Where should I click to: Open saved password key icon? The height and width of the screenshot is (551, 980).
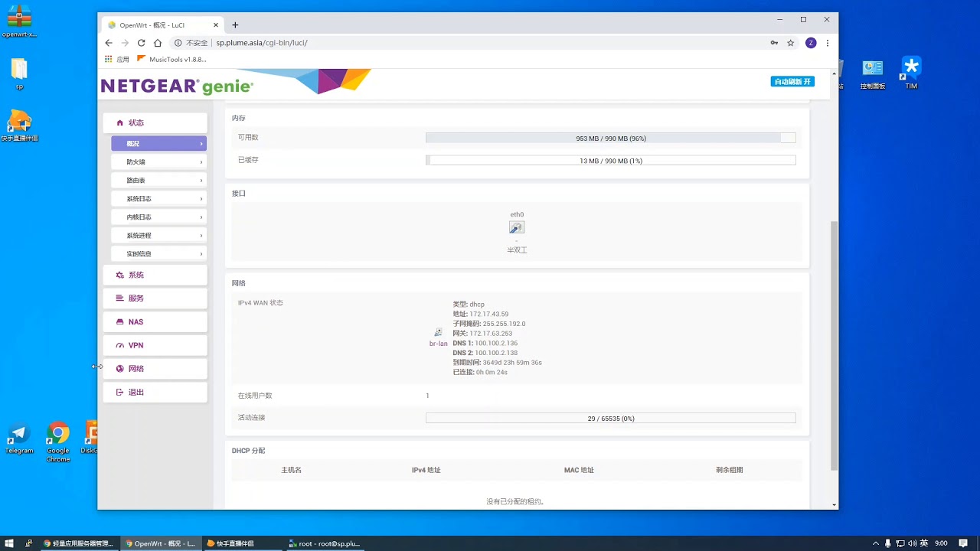(774, 43)
